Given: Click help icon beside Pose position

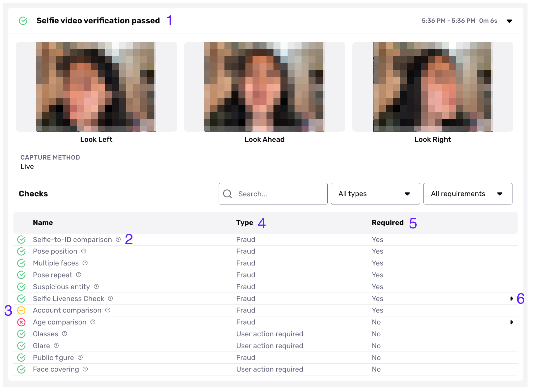Looking at the screenshot, I should [x=84, y=251].
